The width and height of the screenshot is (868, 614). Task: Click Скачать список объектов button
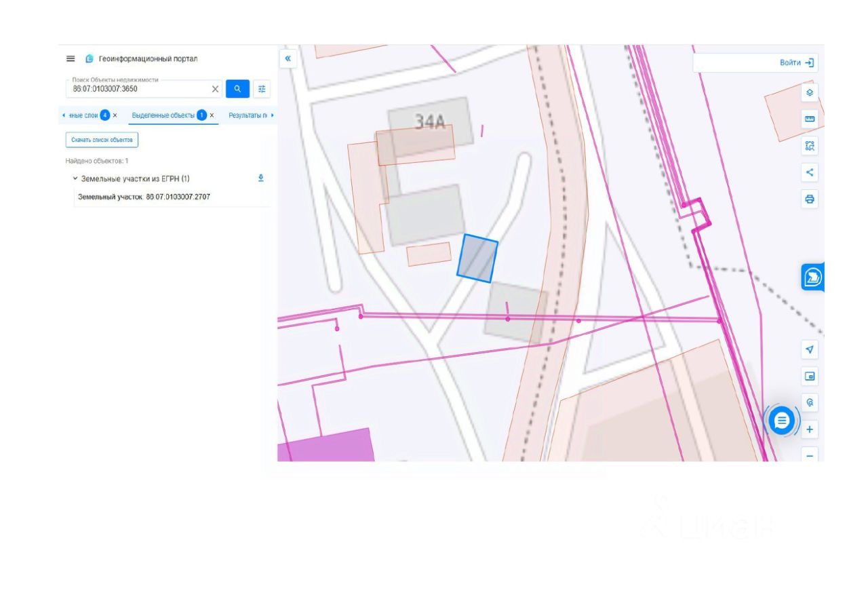pos(102,140)
